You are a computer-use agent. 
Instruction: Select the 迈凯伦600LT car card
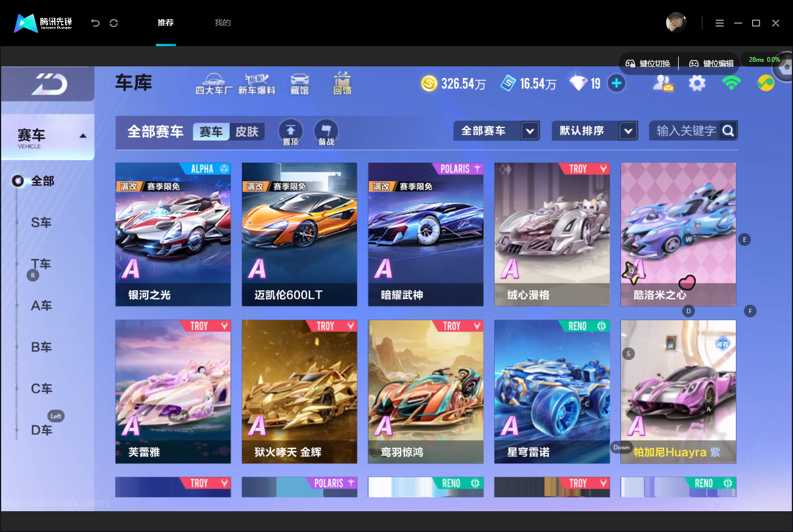click(x=300, y=234)
